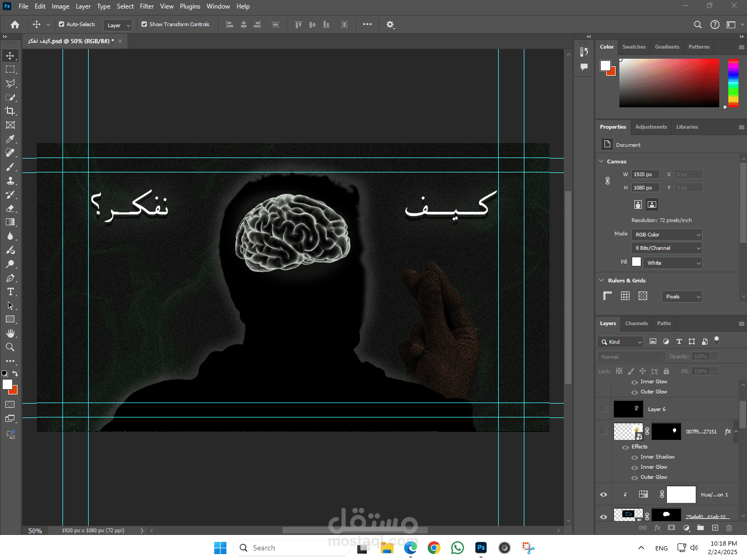Hide the Hue/Saturation adjustment layer

[603, 495]
